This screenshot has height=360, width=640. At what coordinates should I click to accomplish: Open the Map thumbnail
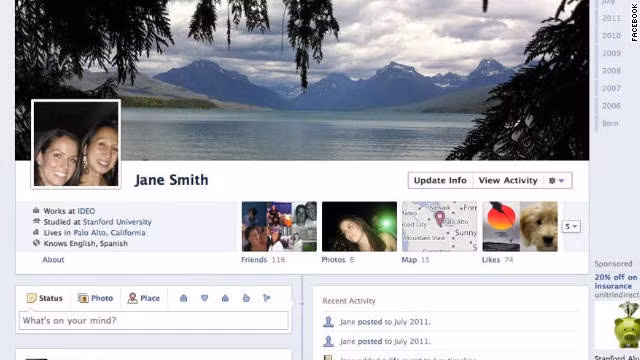pos(440,227)
